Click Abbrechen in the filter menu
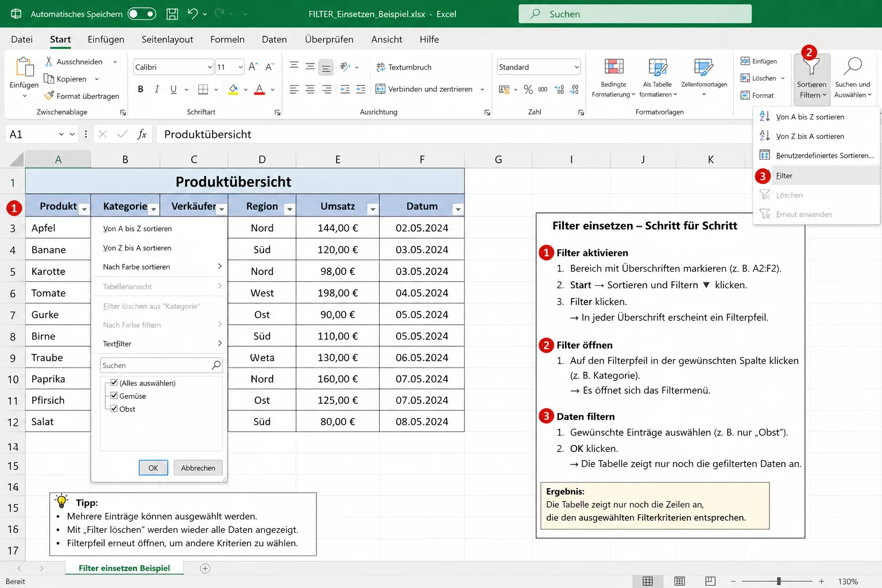 (198, 468)
